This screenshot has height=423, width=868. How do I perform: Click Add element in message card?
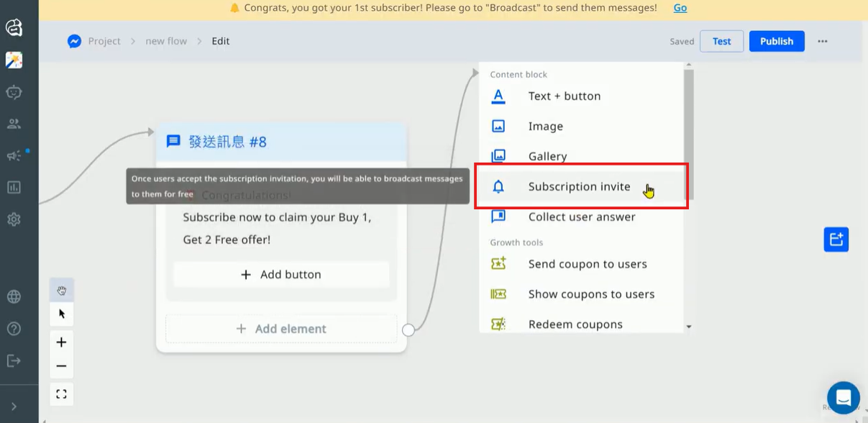pos(281,329)
